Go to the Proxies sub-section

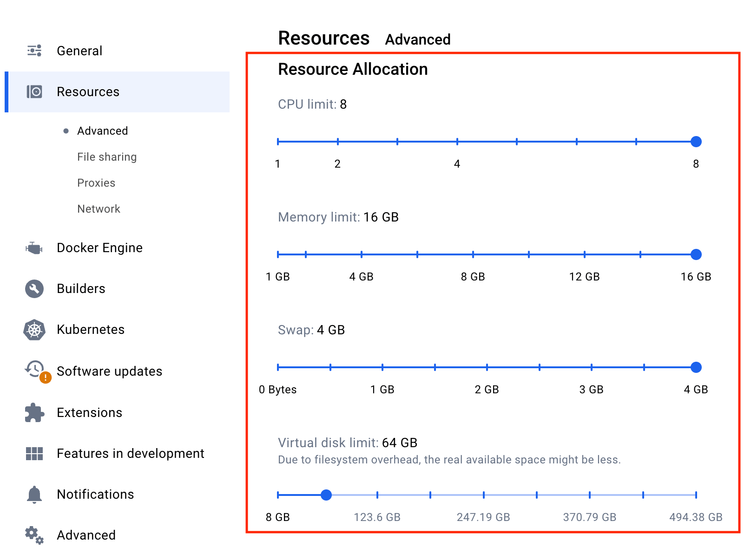coord(96,183)
